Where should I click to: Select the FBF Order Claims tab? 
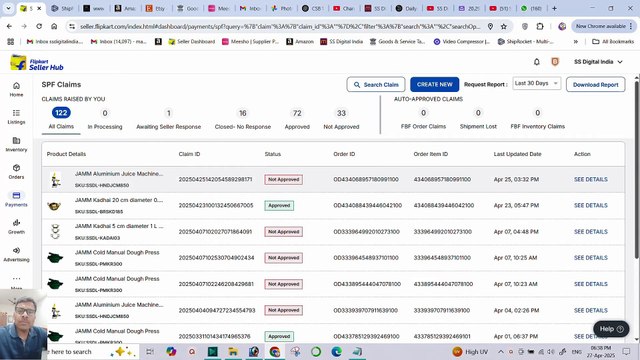[423, 119]
